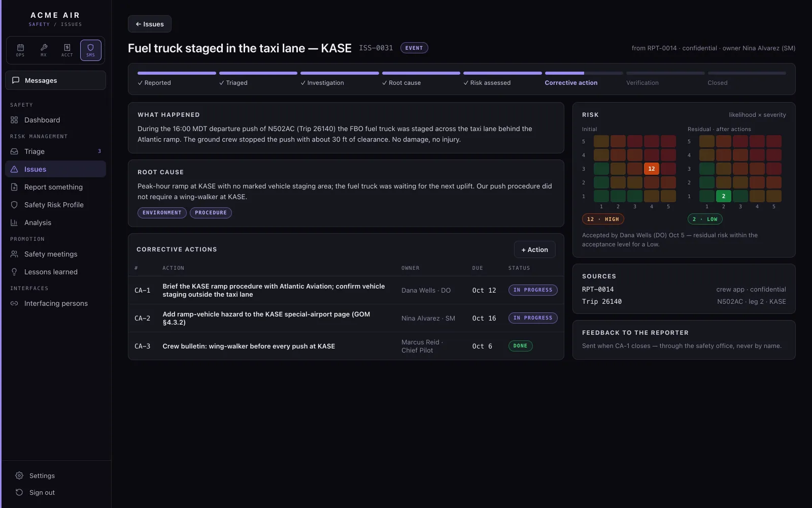Click the DONE status on CA-3

click(x=520, y=346)
